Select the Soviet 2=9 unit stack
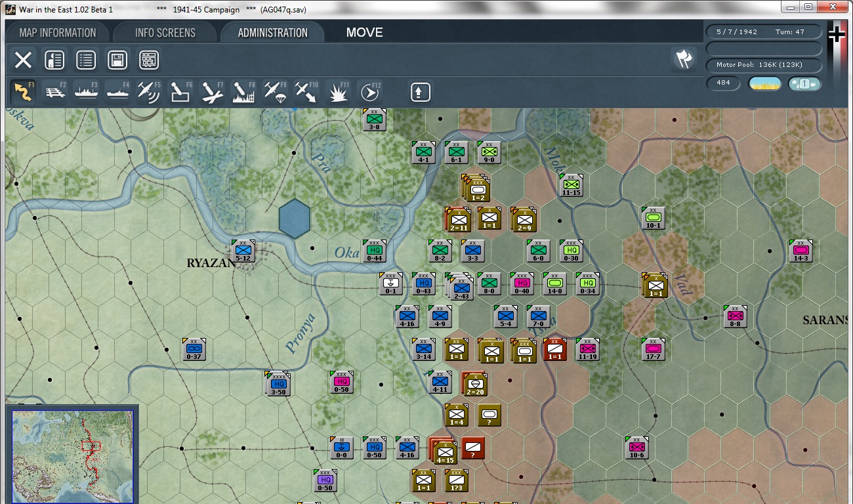 [524, 219]
